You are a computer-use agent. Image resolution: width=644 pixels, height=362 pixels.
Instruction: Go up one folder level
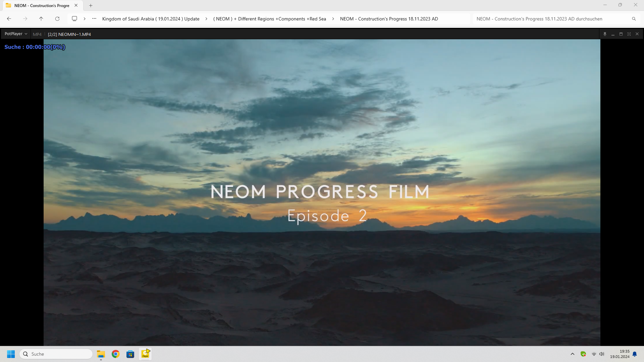41,19
